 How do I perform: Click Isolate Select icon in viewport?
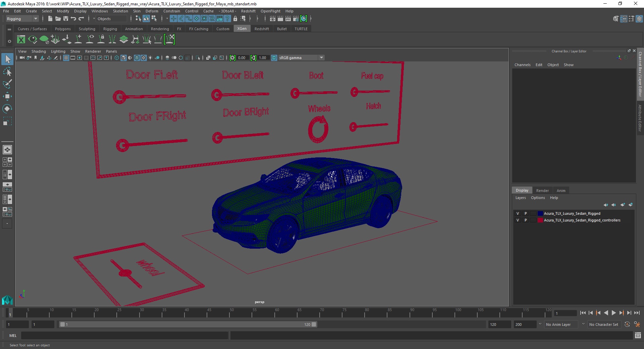click(x=198, y=58)
